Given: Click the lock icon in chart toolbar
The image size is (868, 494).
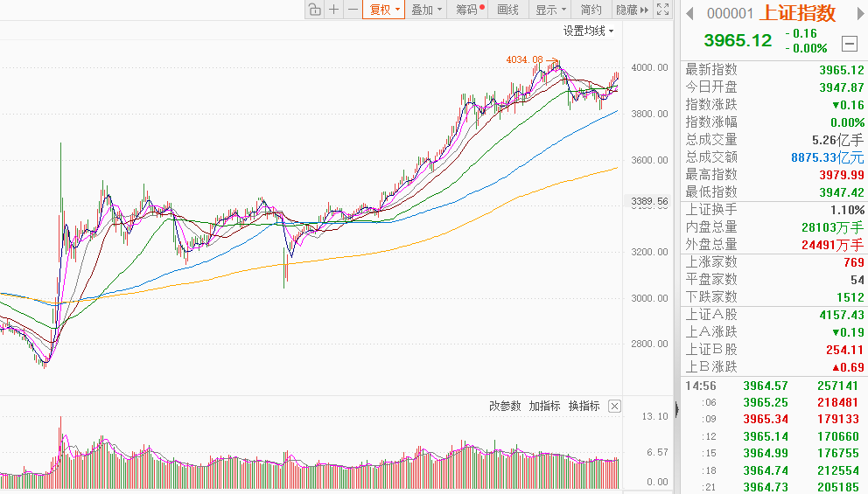Looking at the screenshot, I should [x=314, y=10].
